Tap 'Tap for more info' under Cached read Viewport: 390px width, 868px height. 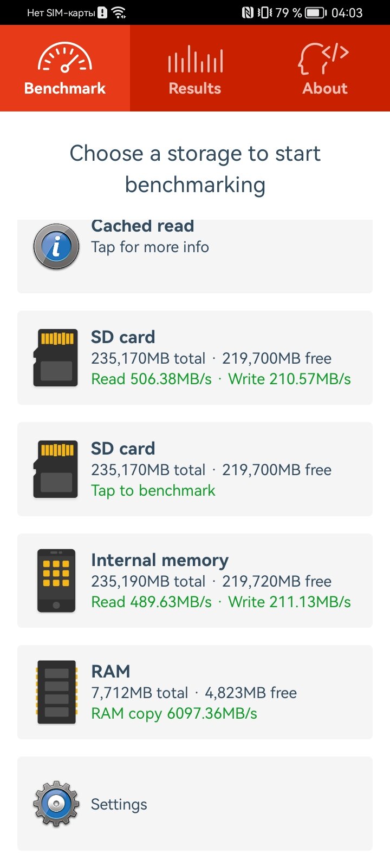pos(150,247)
